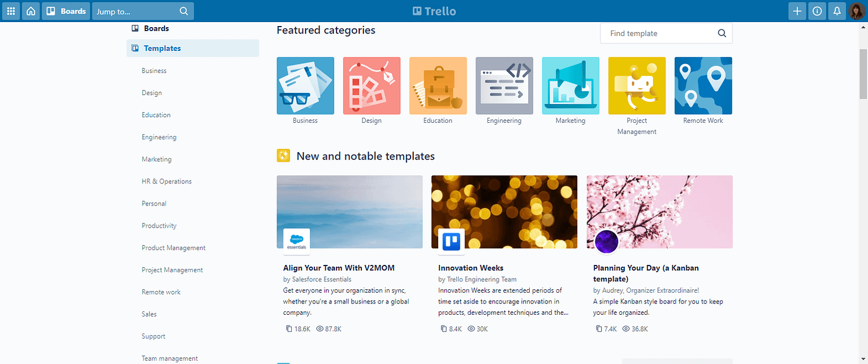Image resolution: width=868 pixels, height=364 pixels.
Task: Select the Engineering featured category tile
Action: [504, 85]
